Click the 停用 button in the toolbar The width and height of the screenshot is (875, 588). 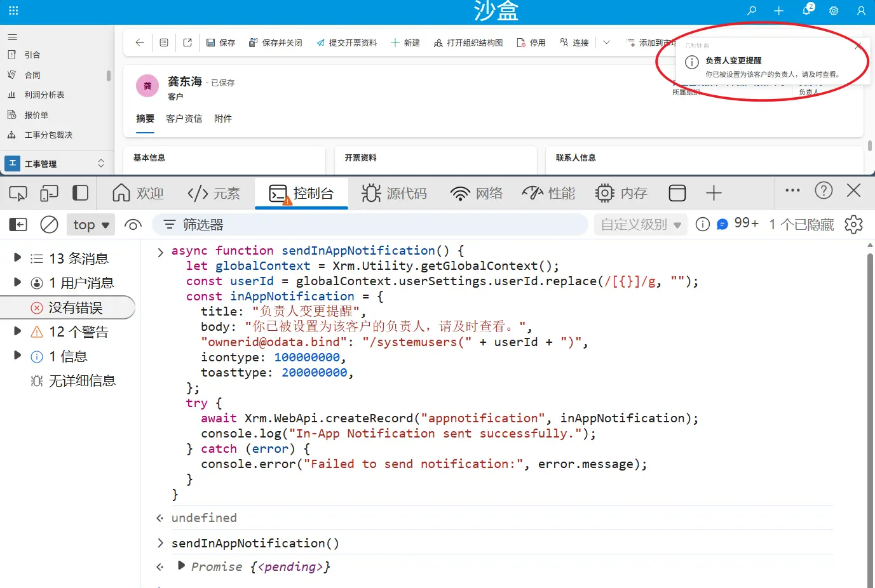click(531, 42)
